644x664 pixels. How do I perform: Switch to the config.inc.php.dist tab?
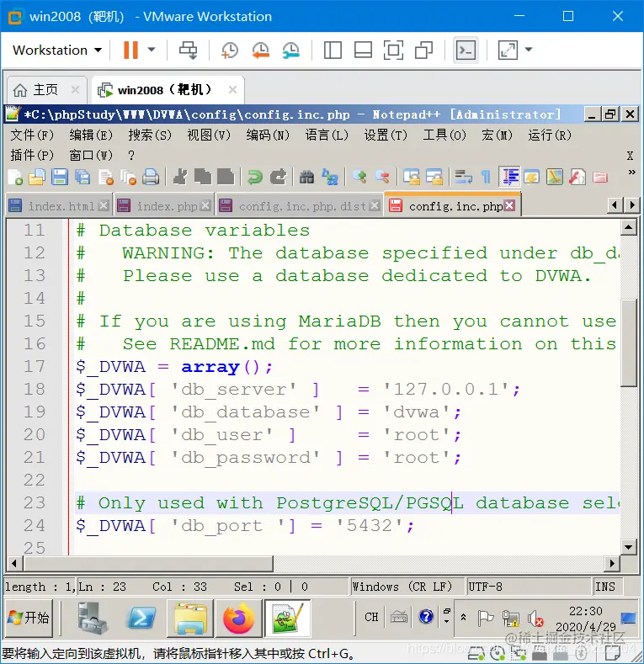tap(298, 206)
